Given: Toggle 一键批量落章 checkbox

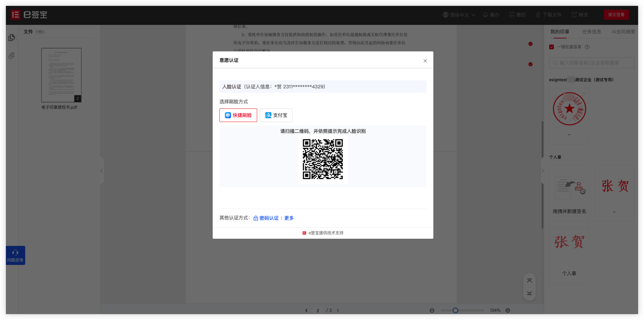Looking at the screenshot, I should [x=552, y=47].
